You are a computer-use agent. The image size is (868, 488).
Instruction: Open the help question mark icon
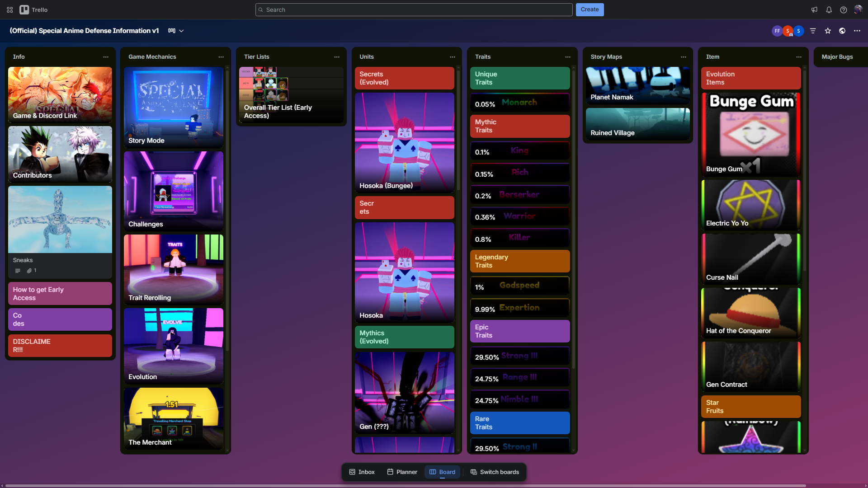843,9
